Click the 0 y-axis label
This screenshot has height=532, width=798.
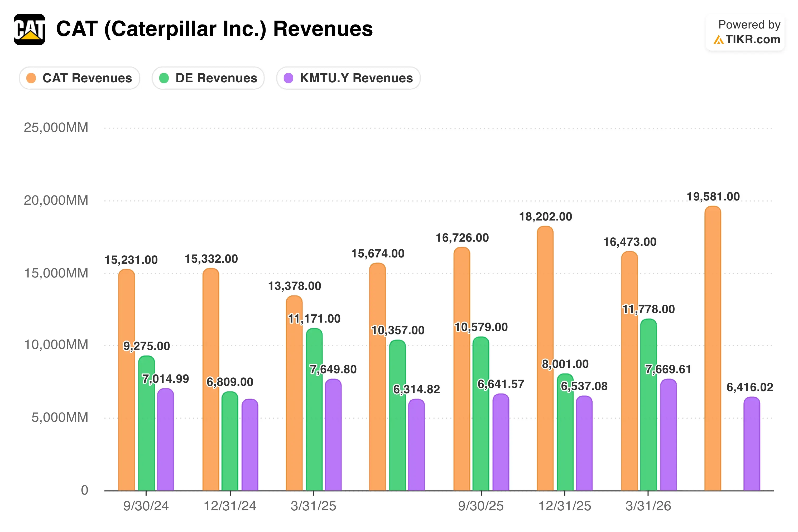click(84, 490)
